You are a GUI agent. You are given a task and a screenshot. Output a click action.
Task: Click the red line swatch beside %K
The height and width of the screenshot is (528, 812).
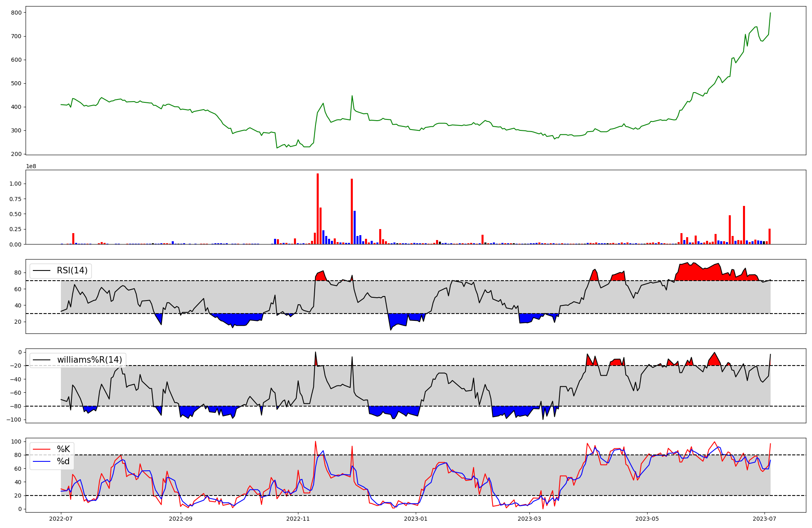click(41, 449)
